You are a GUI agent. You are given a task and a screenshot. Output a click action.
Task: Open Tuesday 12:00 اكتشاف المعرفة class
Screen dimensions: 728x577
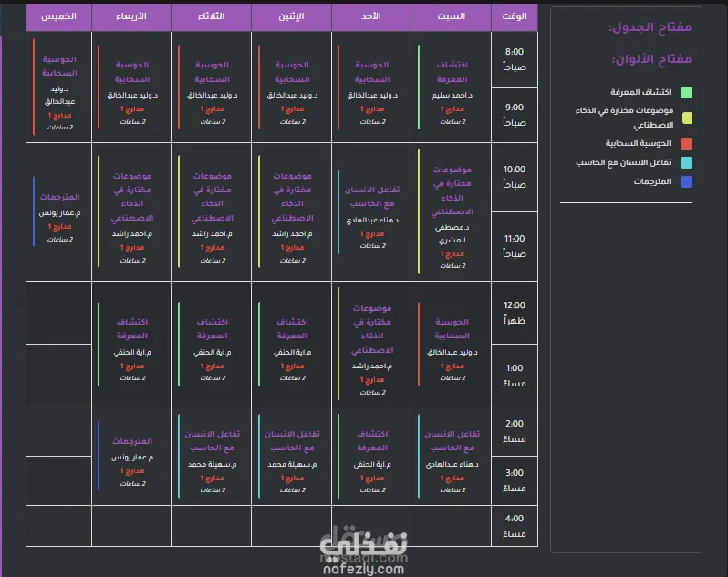(x=212, y=345)
